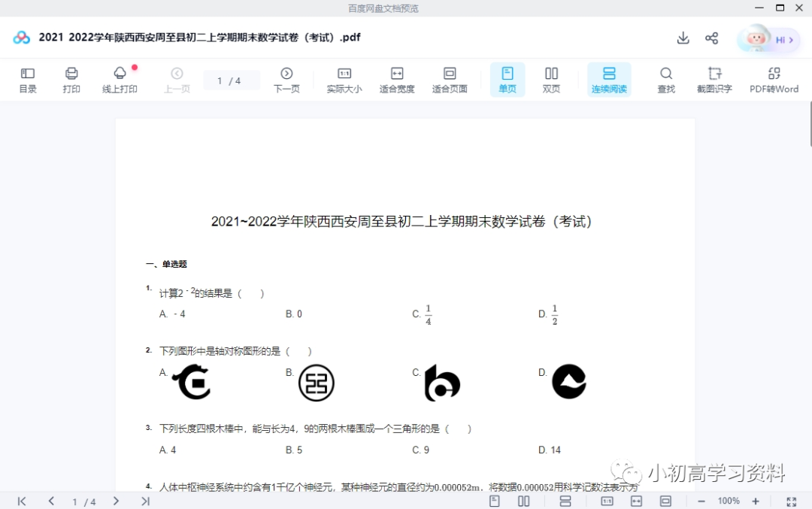Image resolution: width=812 pixels, height=509 pixels.
Task: Open the 目录 table of contents panel
Action: pyautogui.click(x=28, y=80)
